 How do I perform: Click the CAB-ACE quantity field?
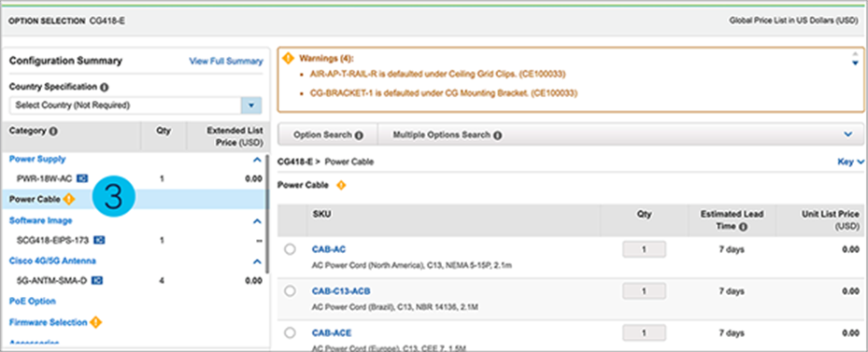coord(645,332)
